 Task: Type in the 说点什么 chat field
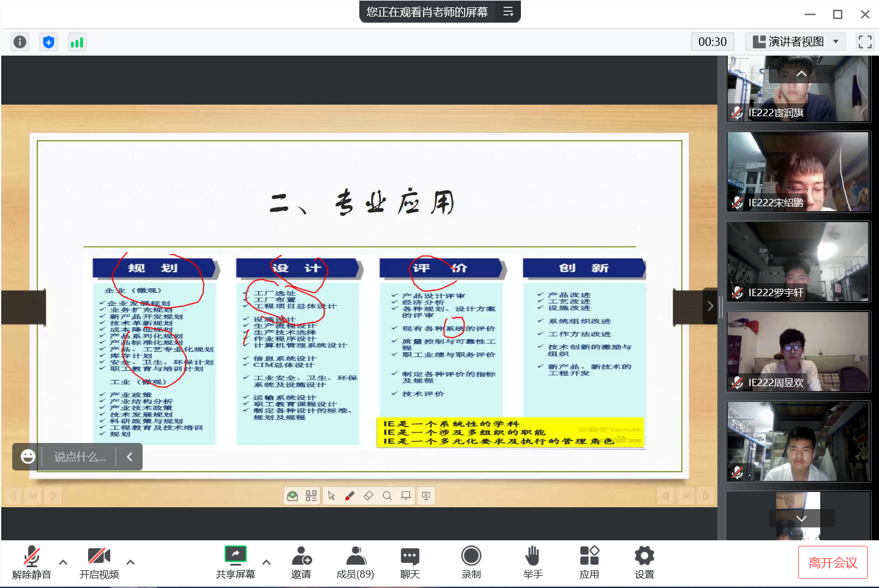tap(80, 457)
